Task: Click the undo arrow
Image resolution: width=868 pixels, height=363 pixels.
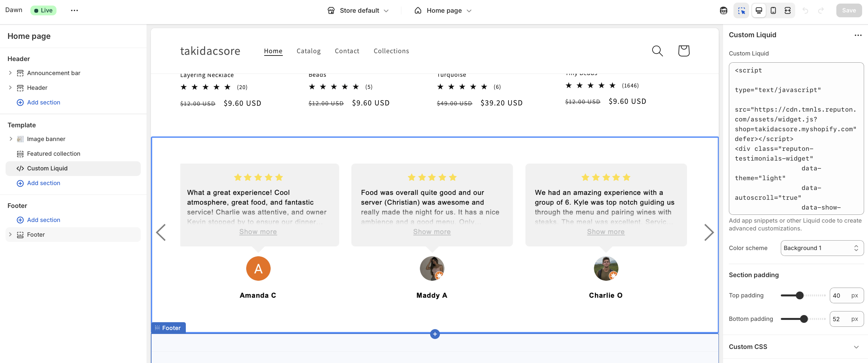Action: [805, 10]
